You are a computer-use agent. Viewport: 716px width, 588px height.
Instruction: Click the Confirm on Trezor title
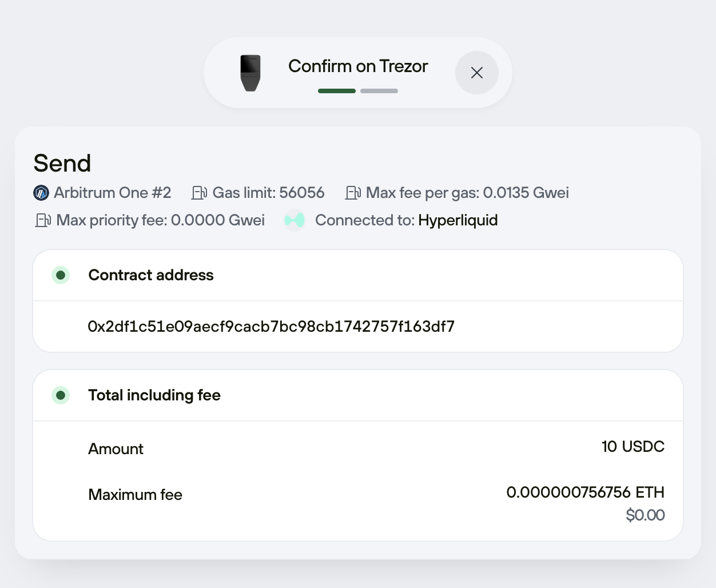358,66
